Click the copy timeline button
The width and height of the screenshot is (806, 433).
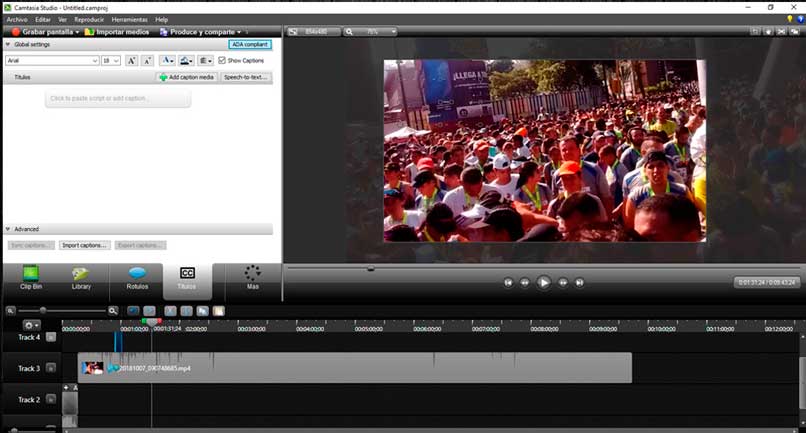[203, 311]
